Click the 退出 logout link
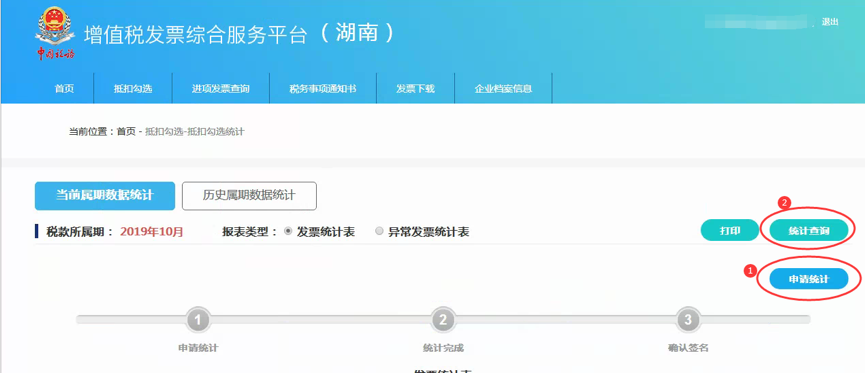Viewport: 865px width, 373px height. pos(830,22)
